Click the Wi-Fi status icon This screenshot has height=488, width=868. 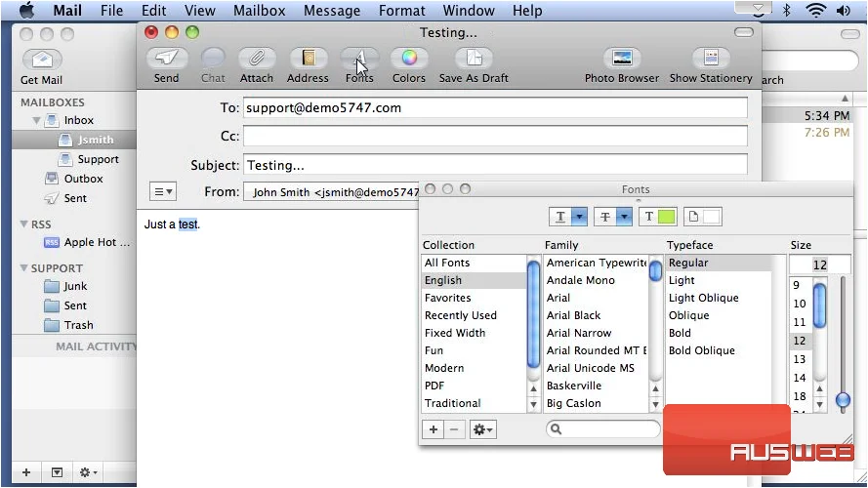click(x=816, y=11)
